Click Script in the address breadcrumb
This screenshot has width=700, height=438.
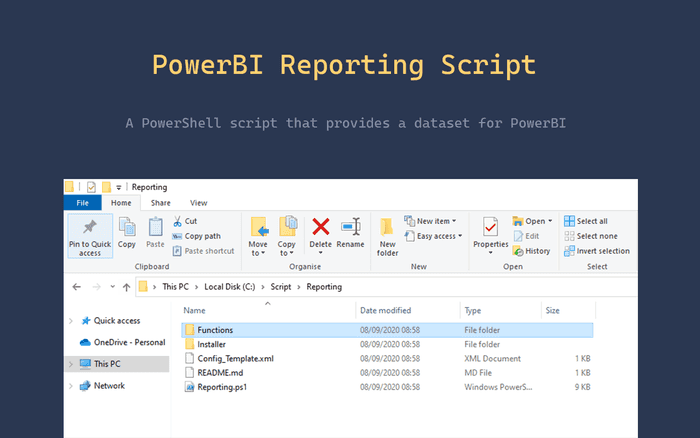point(281,287)
